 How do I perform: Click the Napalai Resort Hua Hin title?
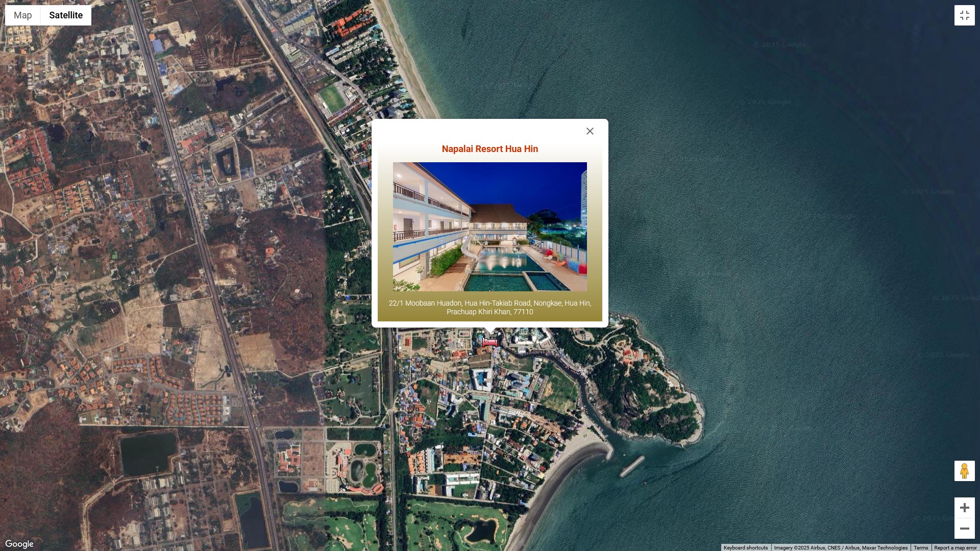click(489, 149)
